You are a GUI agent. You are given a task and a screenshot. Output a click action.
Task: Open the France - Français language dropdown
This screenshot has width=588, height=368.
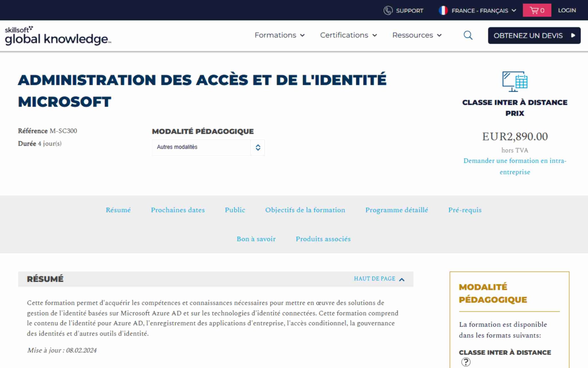pyautogui.click(x=484, y=11)
